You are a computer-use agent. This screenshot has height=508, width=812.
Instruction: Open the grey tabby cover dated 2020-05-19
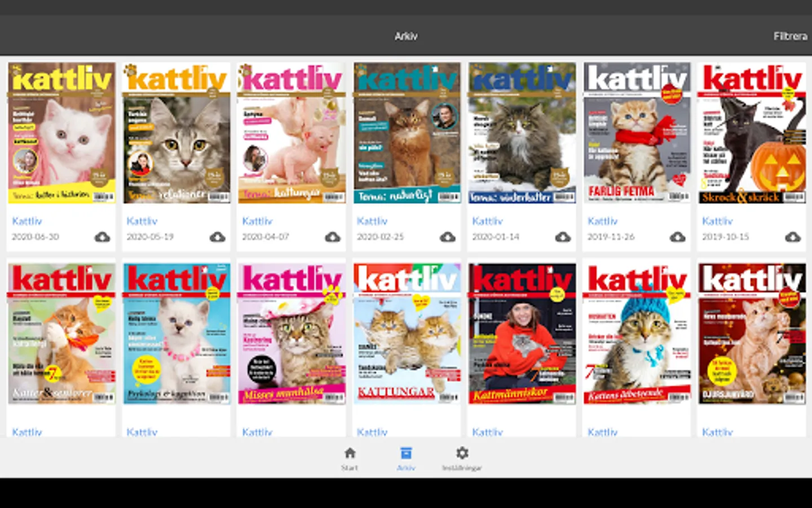point(176,133)
